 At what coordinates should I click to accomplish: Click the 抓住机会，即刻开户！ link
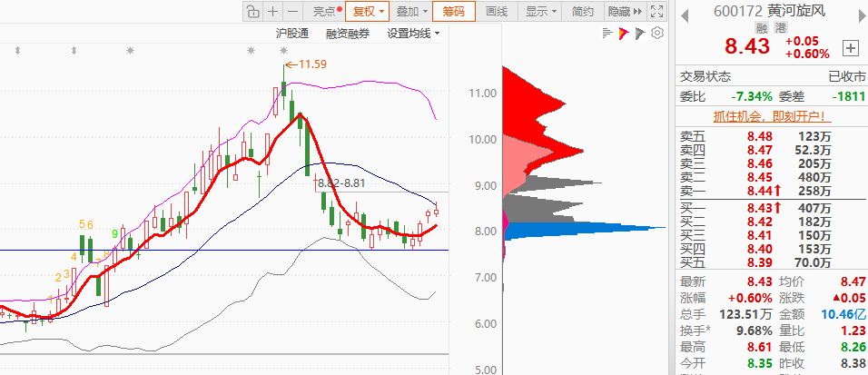(773, 117)
